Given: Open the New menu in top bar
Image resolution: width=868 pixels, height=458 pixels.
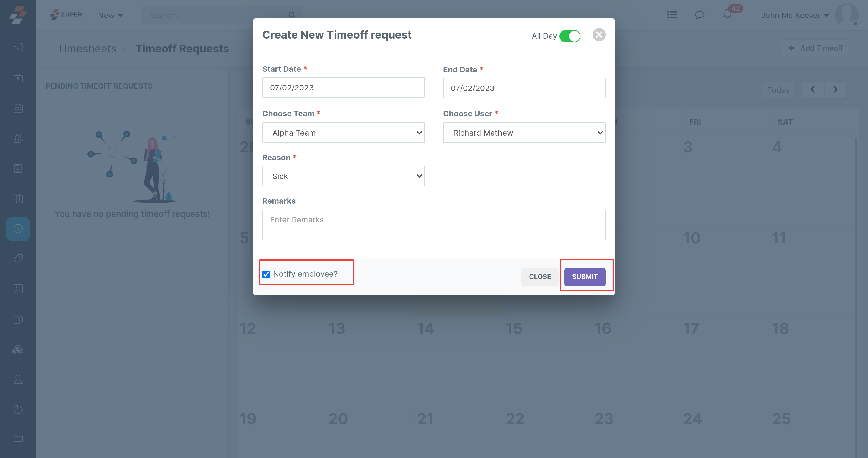Looking at the screenshot, I should (110, 15).
